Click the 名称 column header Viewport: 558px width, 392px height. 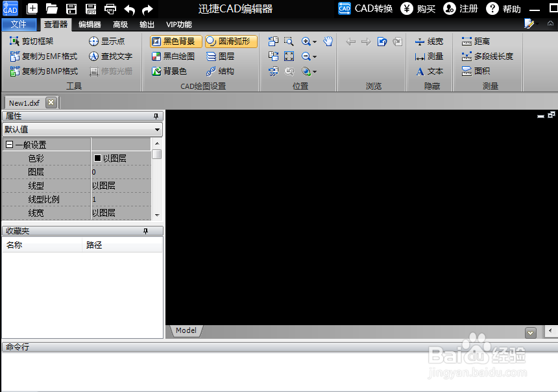42,245
